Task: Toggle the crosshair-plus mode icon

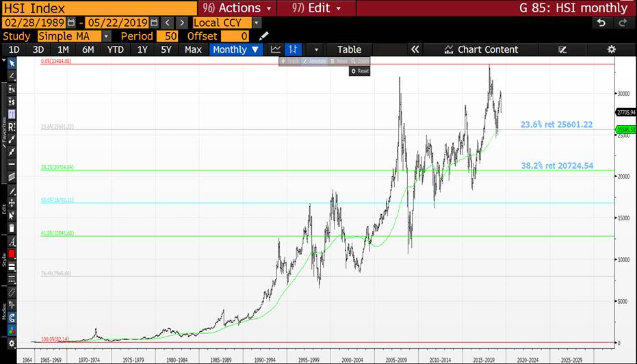Action: click(12, 305)
